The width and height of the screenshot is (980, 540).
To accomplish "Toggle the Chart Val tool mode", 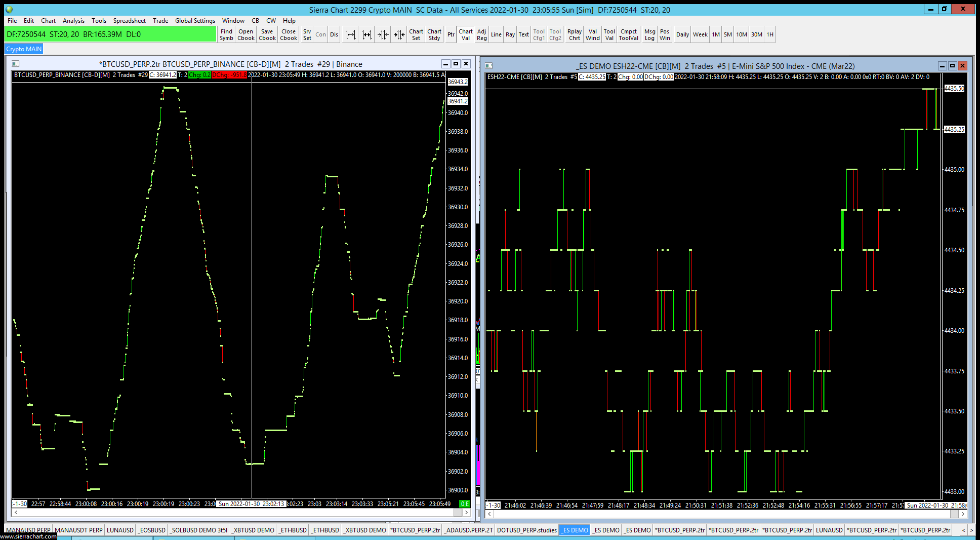I will click(x=465, y=34).
